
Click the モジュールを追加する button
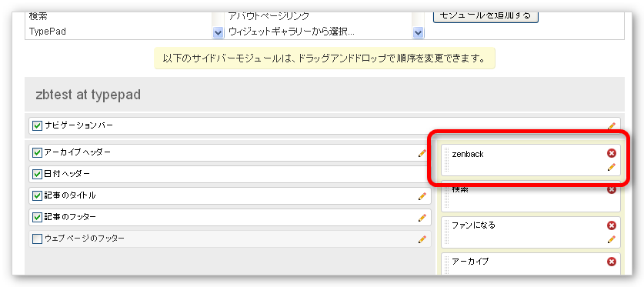pos(486,15)
